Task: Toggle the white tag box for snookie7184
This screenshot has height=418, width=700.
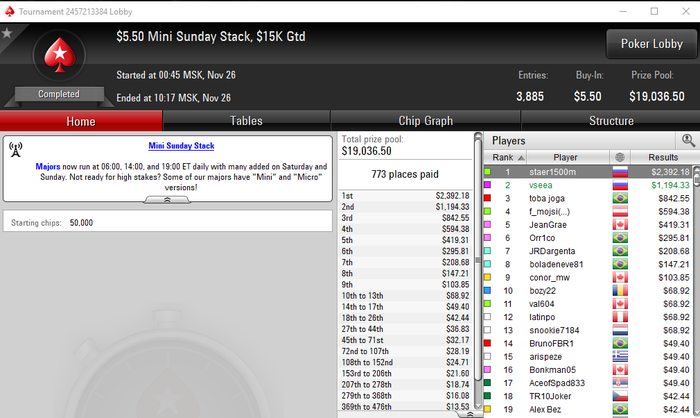Action: (x=488, y=330)
